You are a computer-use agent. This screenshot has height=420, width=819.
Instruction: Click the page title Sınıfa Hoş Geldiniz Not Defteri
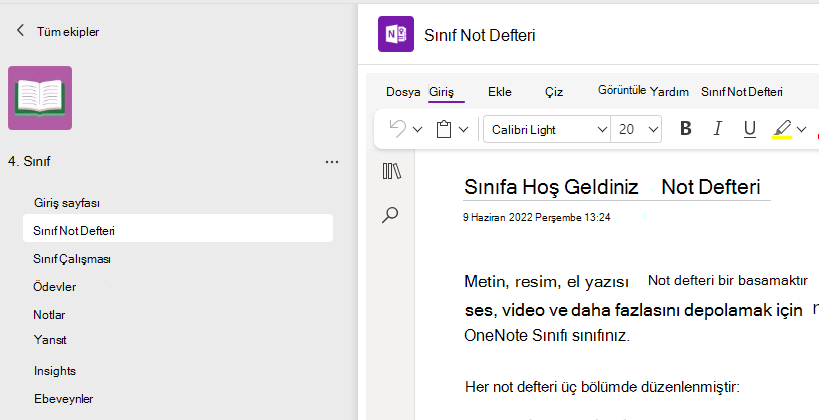(x=612, y=187)
